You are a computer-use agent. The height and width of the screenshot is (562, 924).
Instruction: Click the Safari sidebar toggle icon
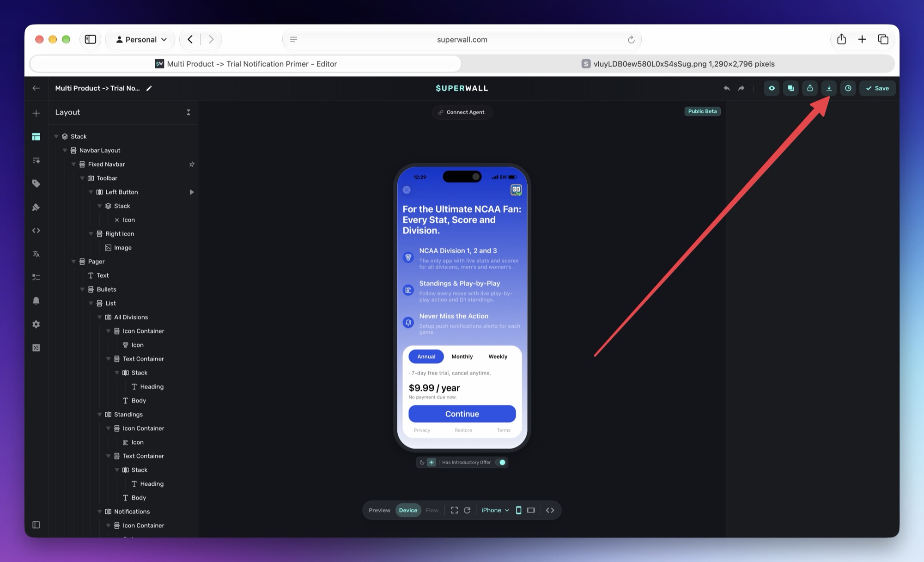click(91, 39)
